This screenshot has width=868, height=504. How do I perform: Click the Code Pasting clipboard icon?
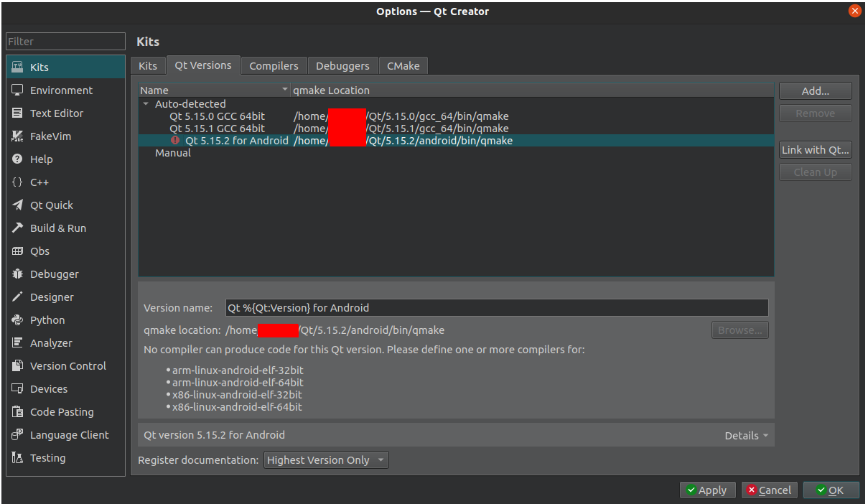(x=18, y=411)
